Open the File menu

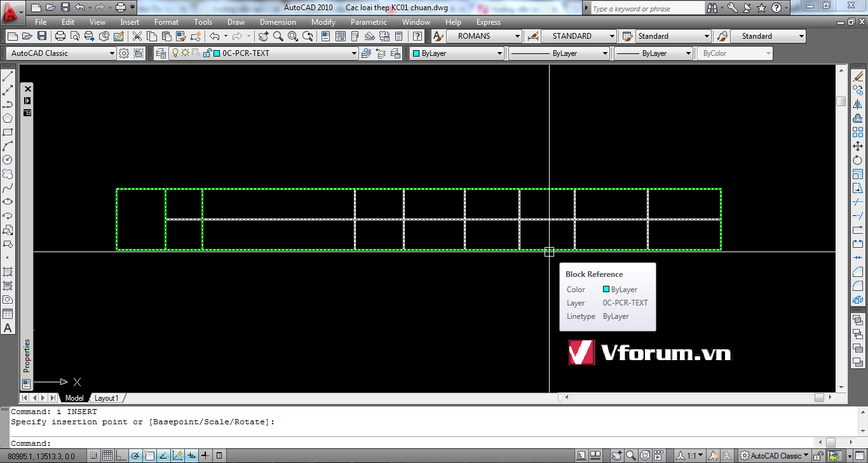[41, 22]
